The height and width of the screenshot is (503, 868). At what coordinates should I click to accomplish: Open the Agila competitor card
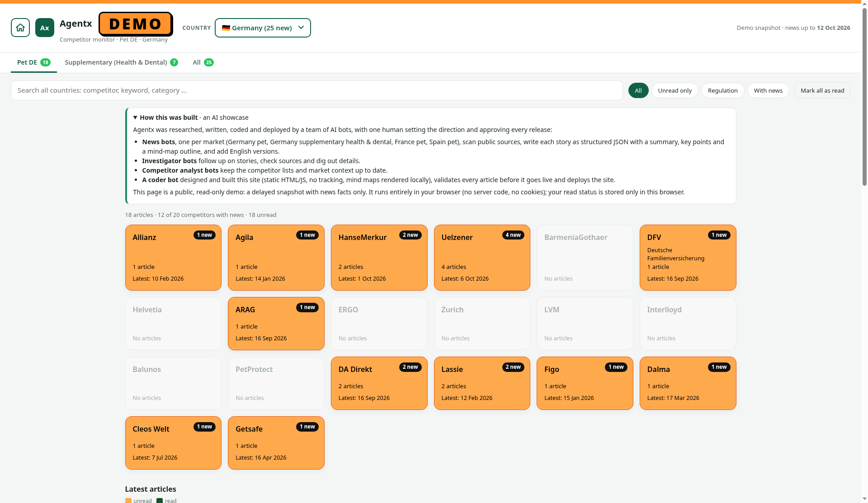click(x=276, y=258)
